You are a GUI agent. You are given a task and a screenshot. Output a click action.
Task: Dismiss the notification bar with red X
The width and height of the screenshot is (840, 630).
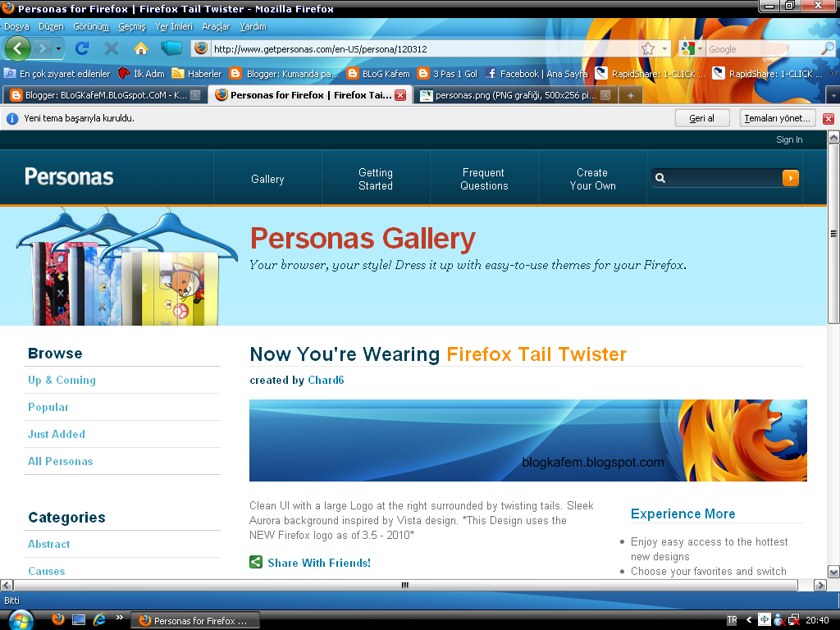(x=829, y=118)
